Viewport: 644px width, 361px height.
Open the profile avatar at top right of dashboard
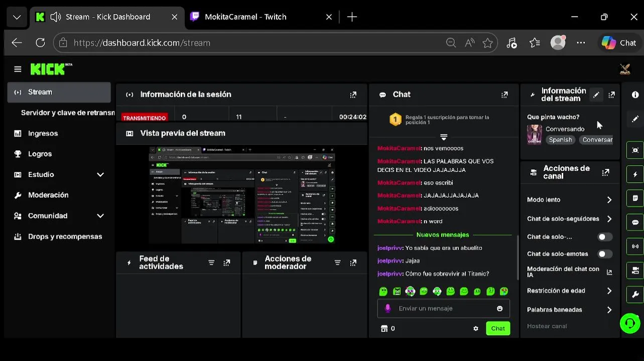(x=625, y=69)
